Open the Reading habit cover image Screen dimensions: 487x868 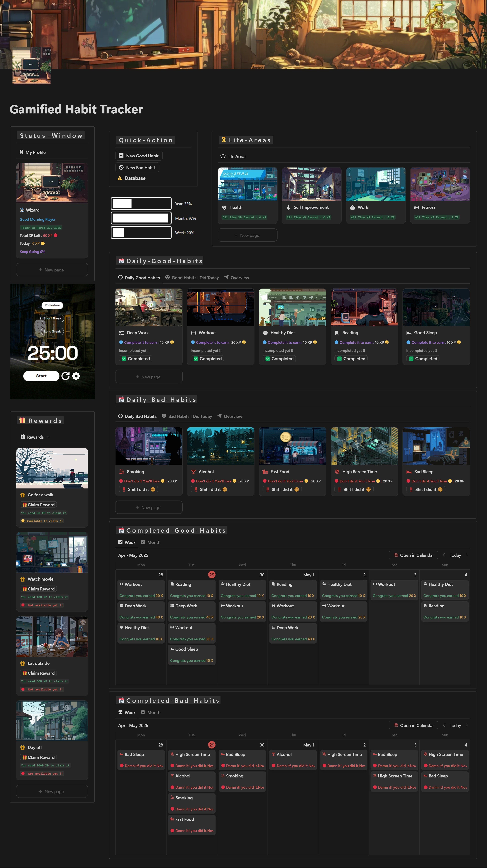coord(364,307)
